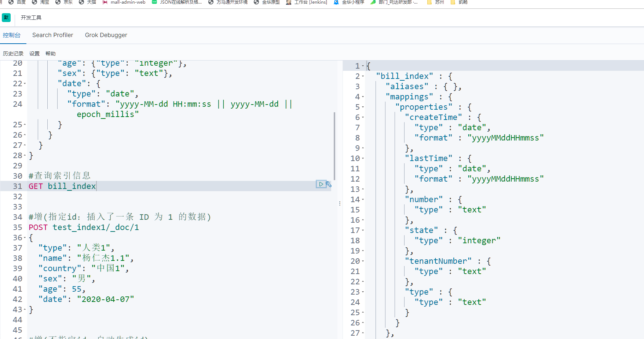Viewport: 644px width, 339px height.
Task: Open the Grok Debugger tab
Action: click(x=106, y=35)
